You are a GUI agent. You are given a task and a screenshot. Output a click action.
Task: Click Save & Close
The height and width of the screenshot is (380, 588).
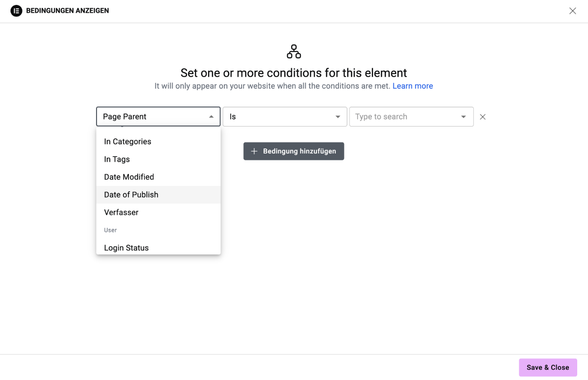pos(548,367)
